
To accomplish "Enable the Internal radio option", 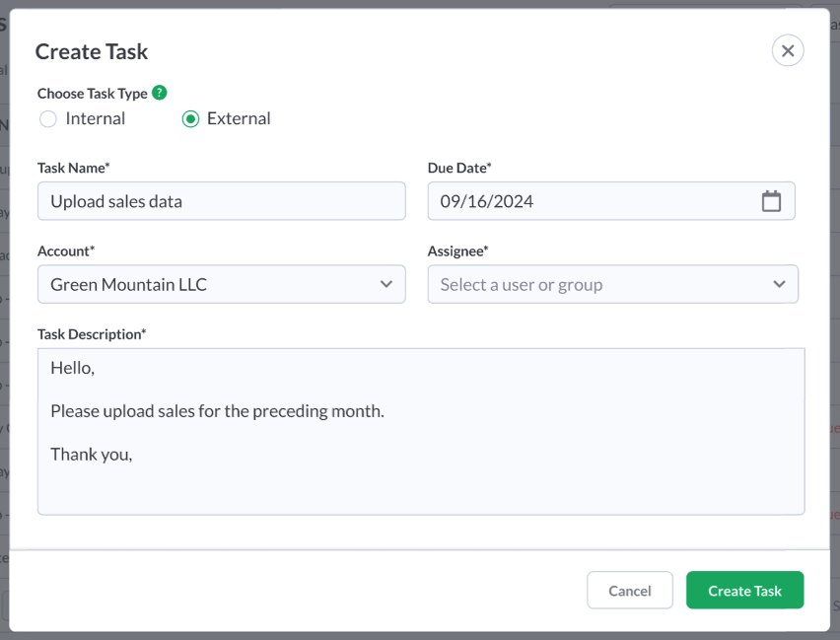I will click(47, 118).
